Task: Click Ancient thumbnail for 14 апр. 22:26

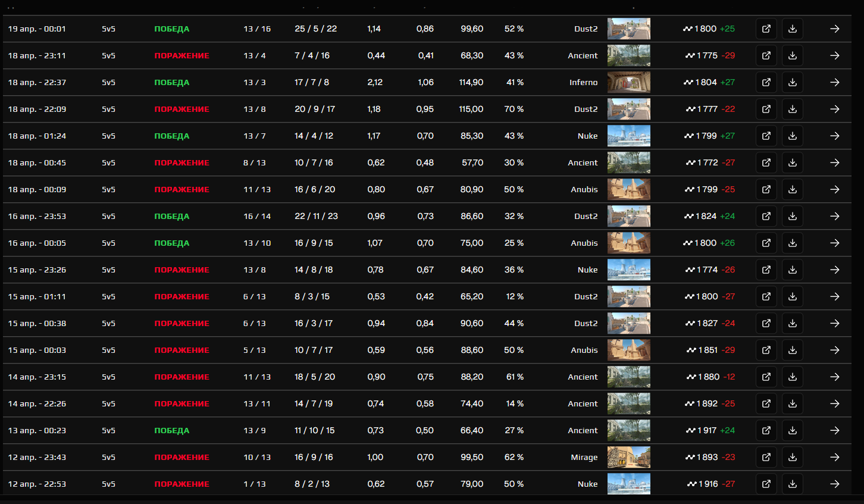Action: tap(629, 403)
